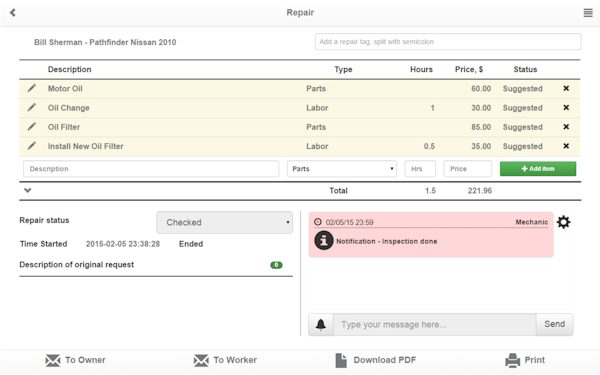Viewport: 600px width, 375px height.
Task: Edit the Motor Oil item with pencil
Action: click(x=32, y=88)
